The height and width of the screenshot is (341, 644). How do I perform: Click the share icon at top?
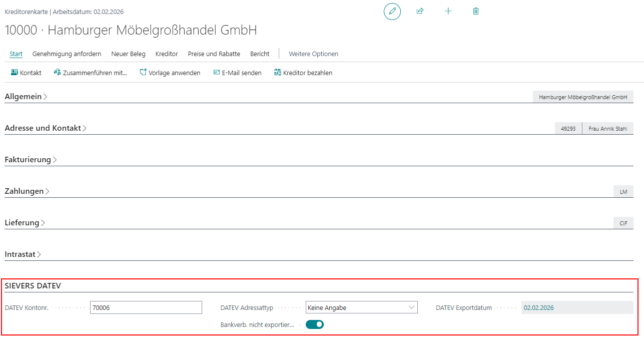(x=420, y=11)
